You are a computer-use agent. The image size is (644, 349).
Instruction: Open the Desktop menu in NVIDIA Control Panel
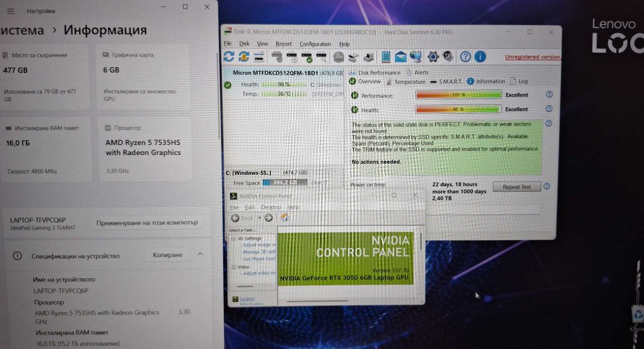tap(271, 207)
